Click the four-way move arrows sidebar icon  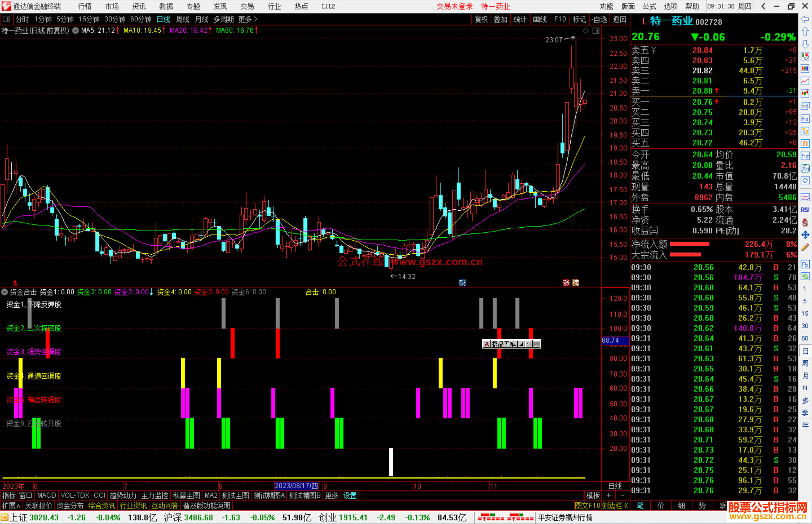[805, 235]
